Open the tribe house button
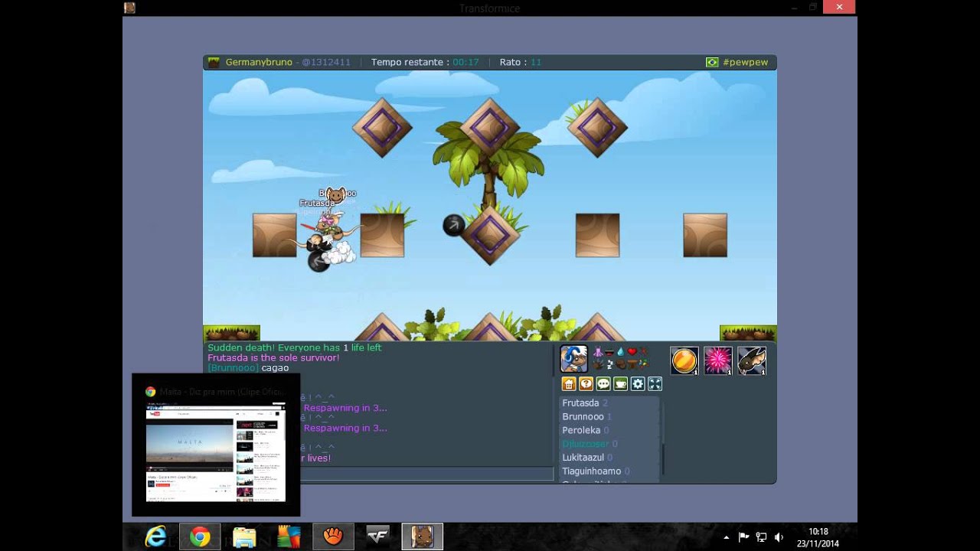 pyautogui.click(x=569, y=383)
